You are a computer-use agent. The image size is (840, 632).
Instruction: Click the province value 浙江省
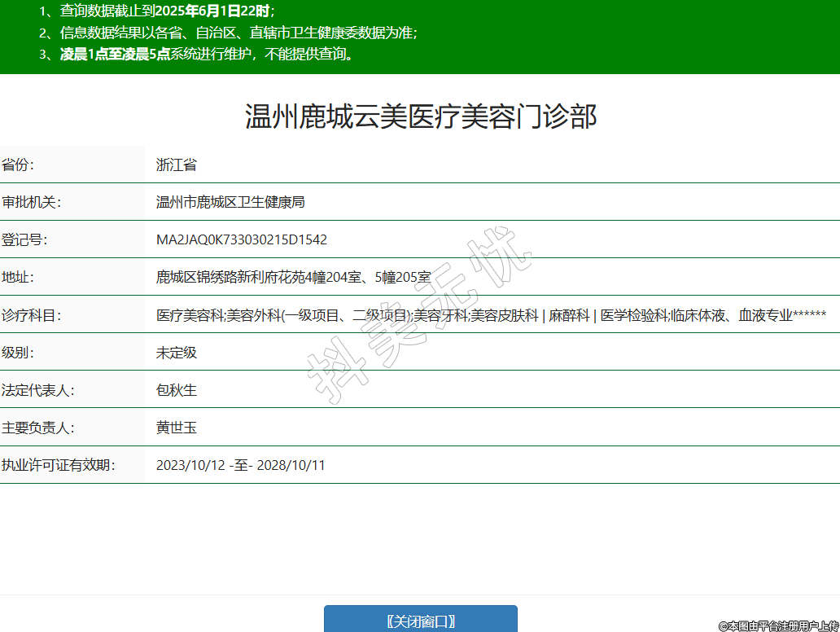click(x=177, y=165)
